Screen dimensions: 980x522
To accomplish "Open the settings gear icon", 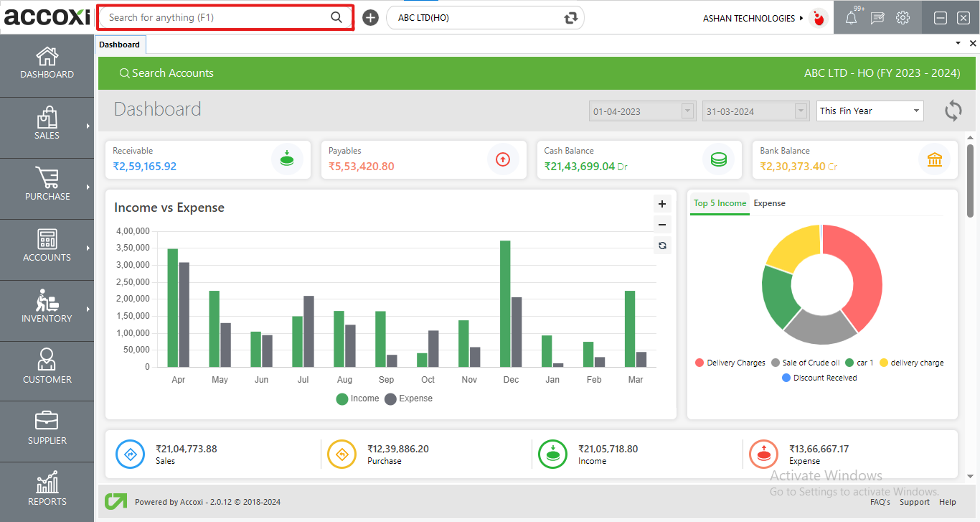I will pyautogui.click(x=903, y=18).
